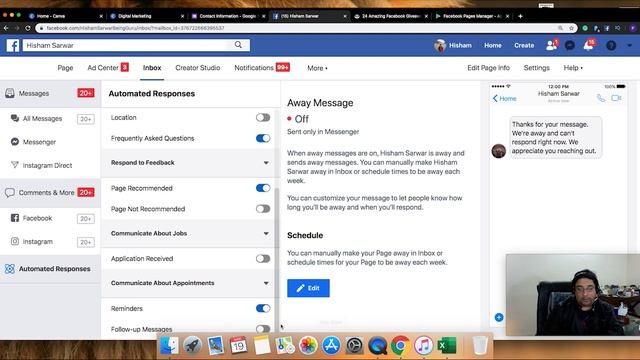Screen dimensions: 640x360
Task: Open the notifications bell icon
Action: 589,45
